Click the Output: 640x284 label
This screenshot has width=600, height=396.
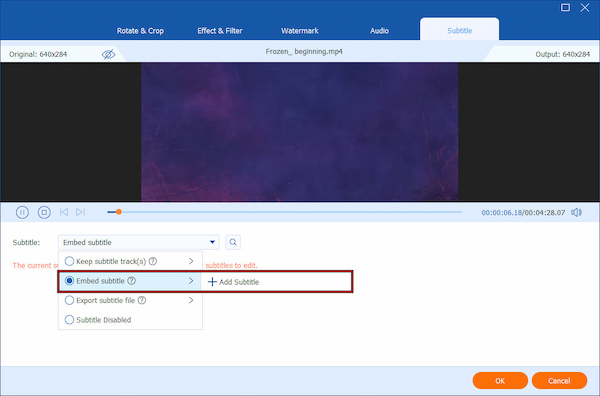click(x=562, y=54)
